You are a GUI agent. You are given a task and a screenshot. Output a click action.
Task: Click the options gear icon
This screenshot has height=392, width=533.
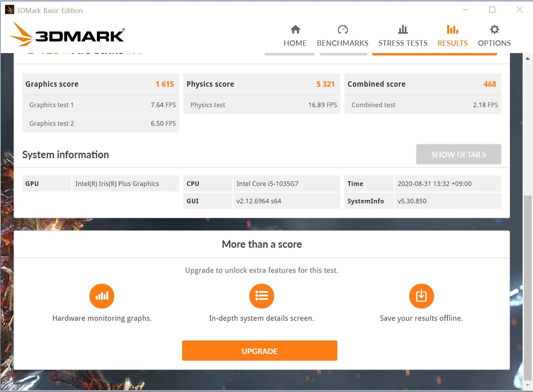tap(494, 30)
